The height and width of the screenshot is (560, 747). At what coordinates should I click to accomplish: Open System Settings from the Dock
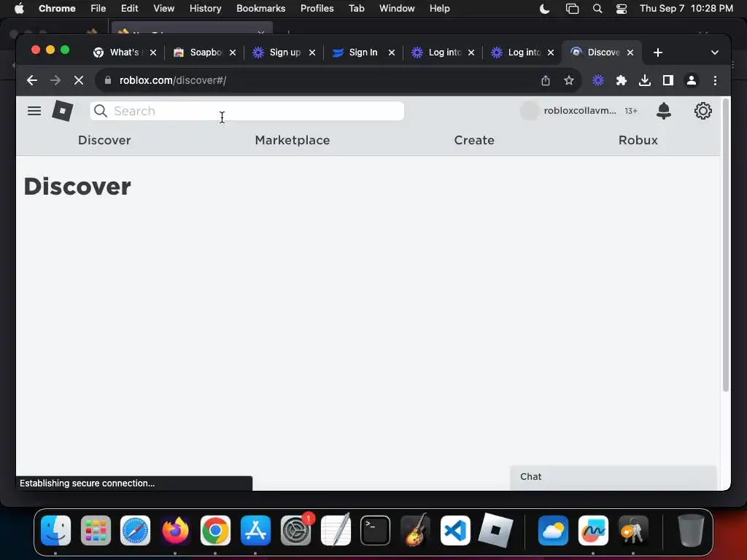tap(295, 530)
